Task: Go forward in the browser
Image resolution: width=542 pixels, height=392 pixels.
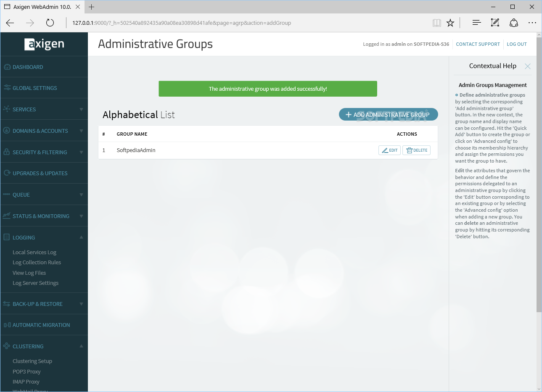Action: [30, 23]
